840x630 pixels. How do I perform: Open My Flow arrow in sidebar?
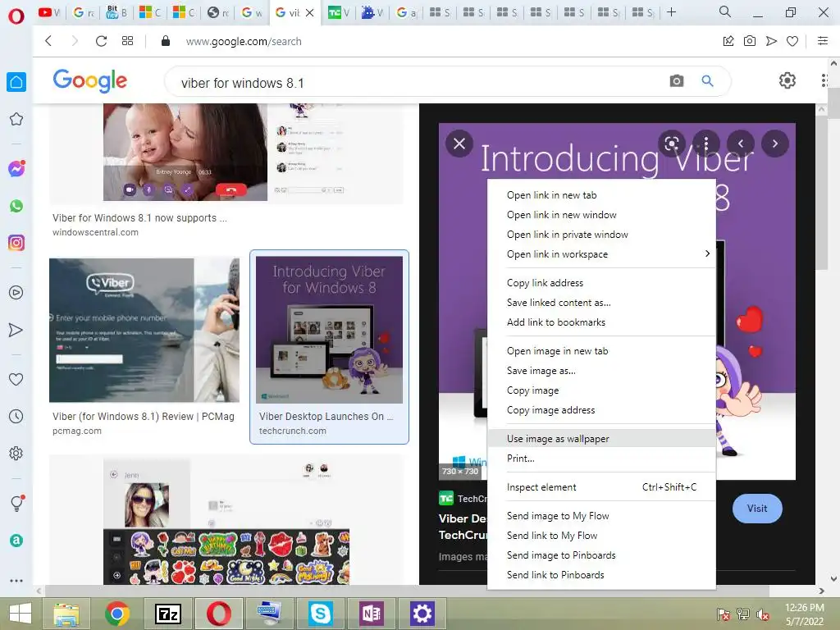(x=16, y=330)
